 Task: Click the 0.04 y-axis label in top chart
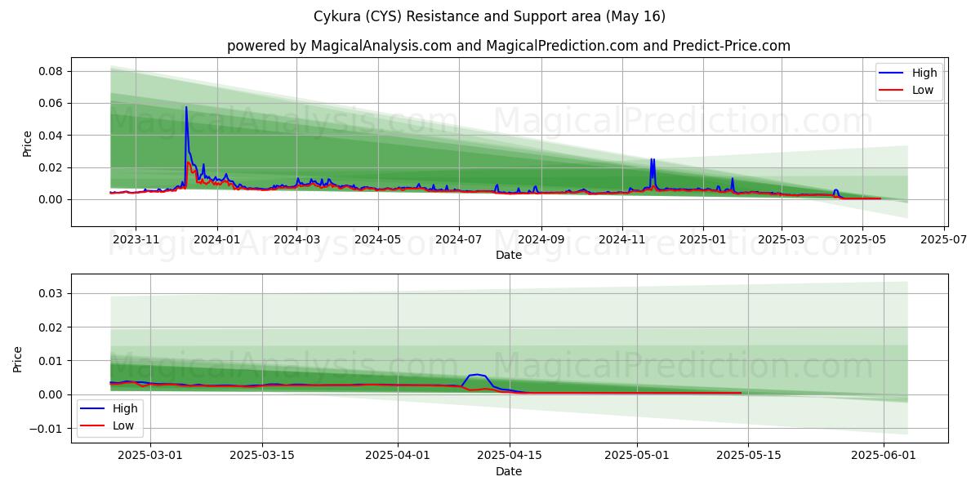click(x=51, y=135)
